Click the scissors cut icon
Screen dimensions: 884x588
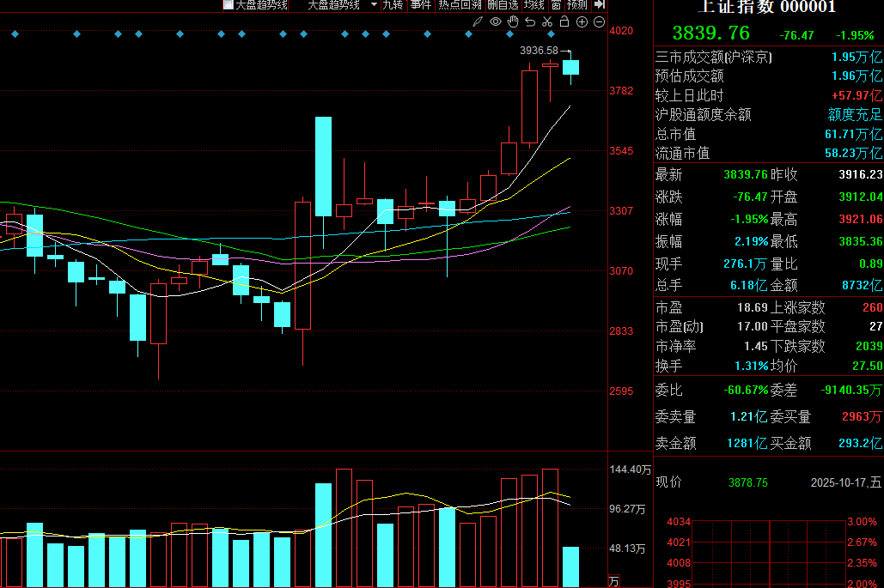[546, 21]
